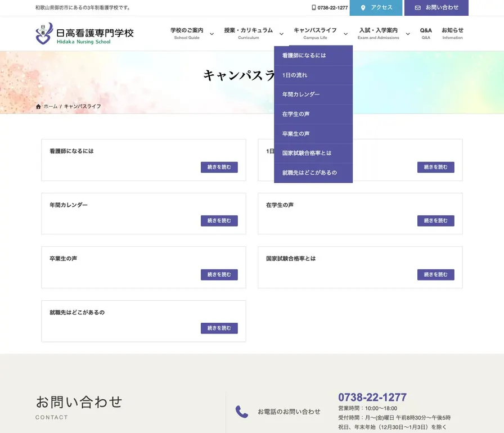Expand the 入試・入学案内 chevron
This screenshot has width=504, height=433.
[408, 34]
